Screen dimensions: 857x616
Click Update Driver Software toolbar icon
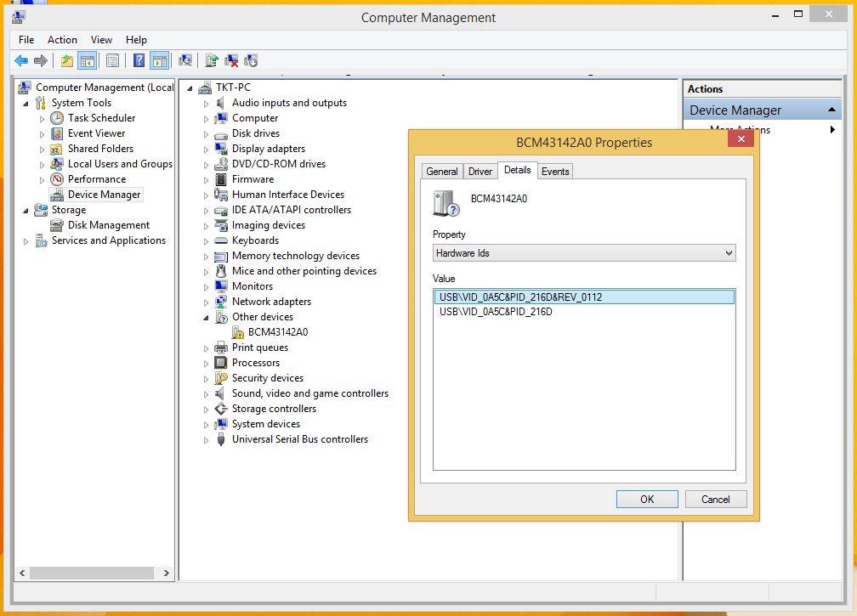tap(212, 60)
